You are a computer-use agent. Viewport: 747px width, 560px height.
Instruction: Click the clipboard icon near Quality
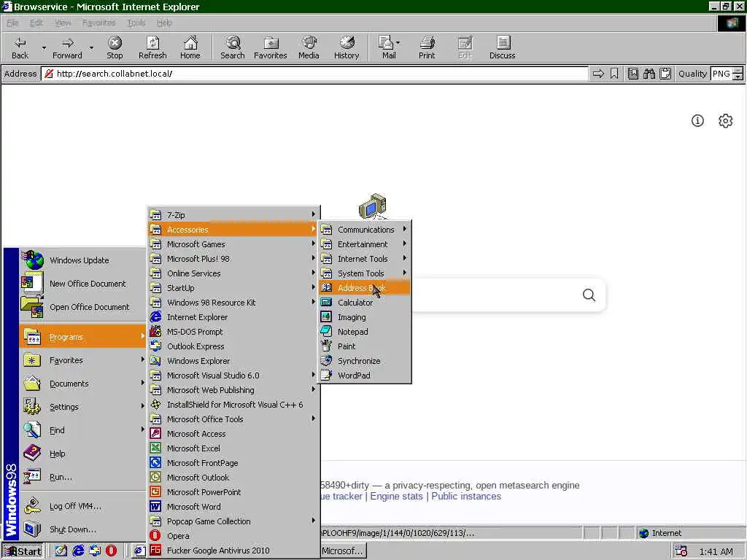pos(665,74)
